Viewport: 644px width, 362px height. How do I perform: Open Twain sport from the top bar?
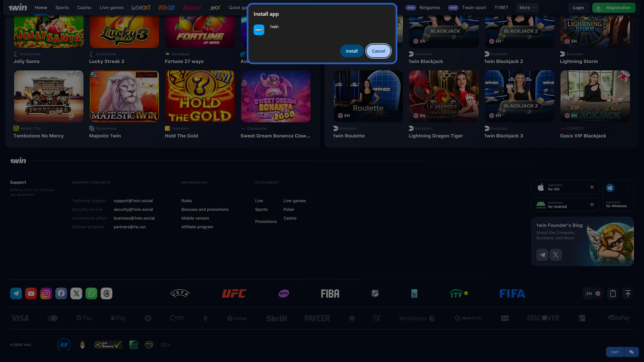(x=474, y=7)
